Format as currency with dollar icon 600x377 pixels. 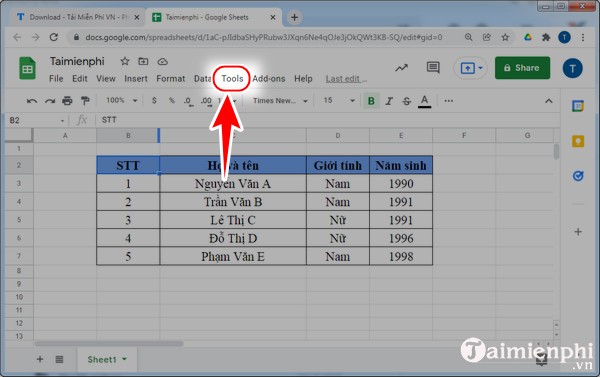click(x=154, y=101)
